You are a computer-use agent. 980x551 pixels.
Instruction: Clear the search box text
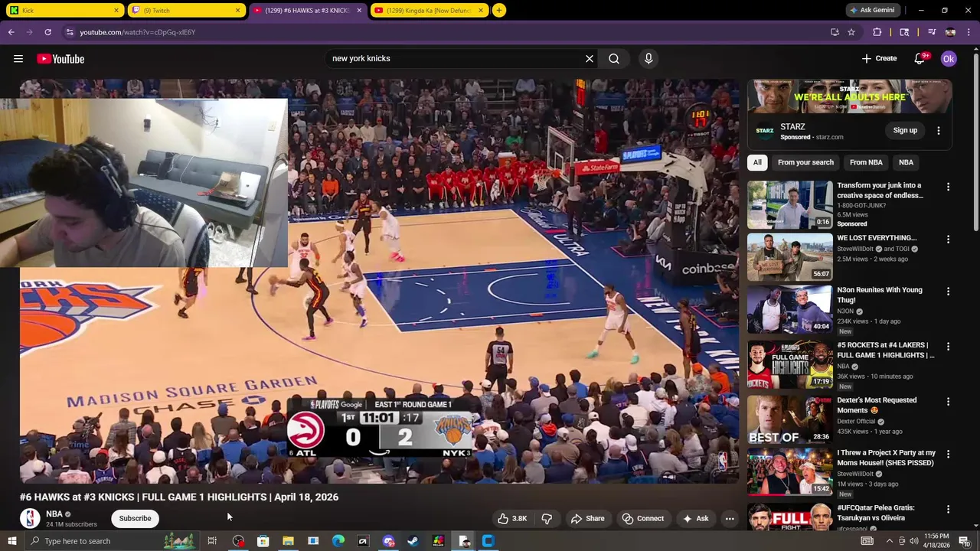tap(590, 59)
